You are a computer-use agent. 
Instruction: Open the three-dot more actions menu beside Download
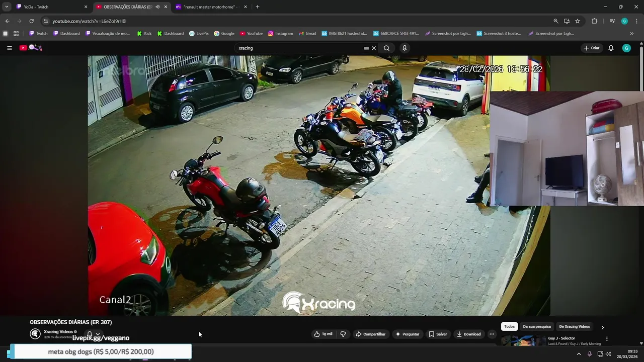(492, 334)
